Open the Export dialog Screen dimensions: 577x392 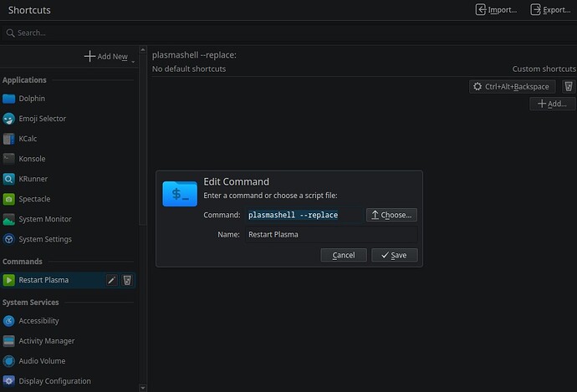tap(550, 10)
